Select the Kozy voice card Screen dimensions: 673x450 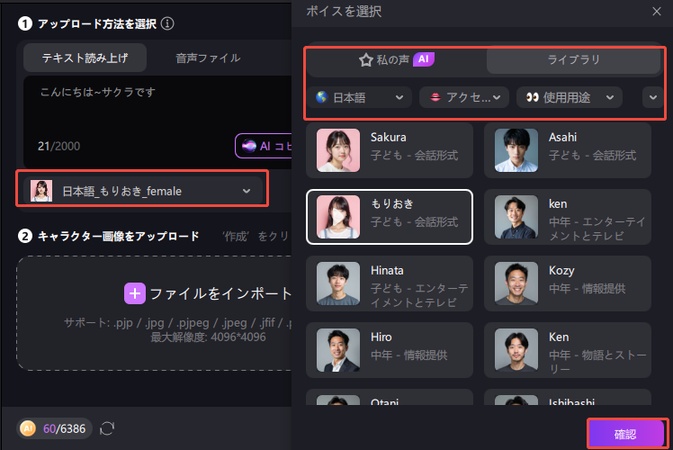pyautogui.click(x=567, y=283)
